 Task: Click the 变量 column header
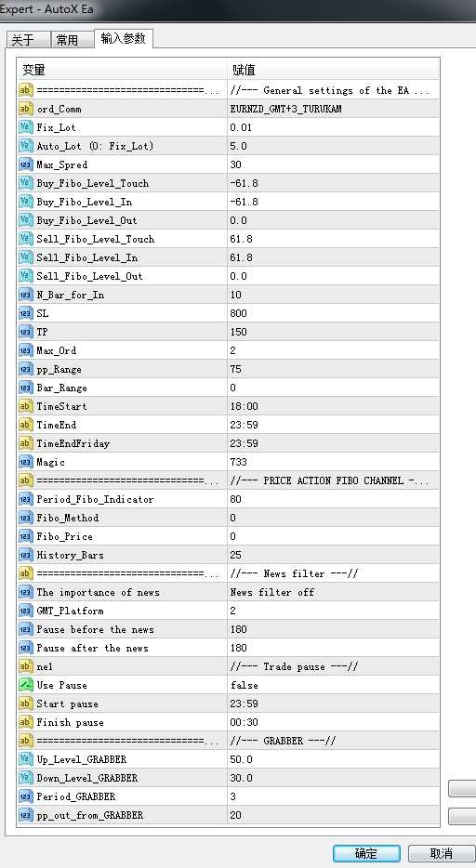123,70
